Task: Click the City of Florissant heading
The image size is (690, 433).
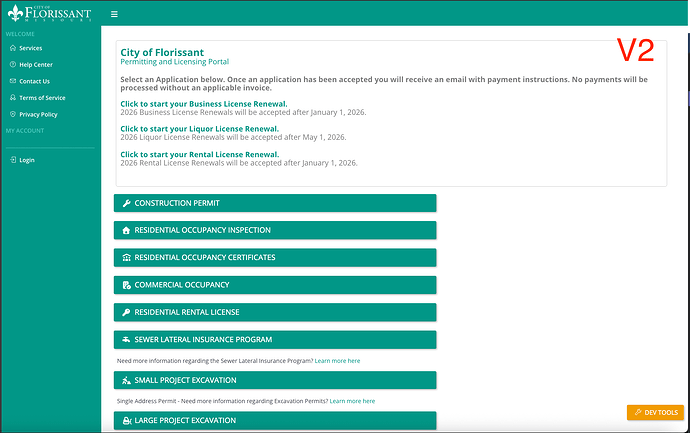Action: (x=162, y=52)
